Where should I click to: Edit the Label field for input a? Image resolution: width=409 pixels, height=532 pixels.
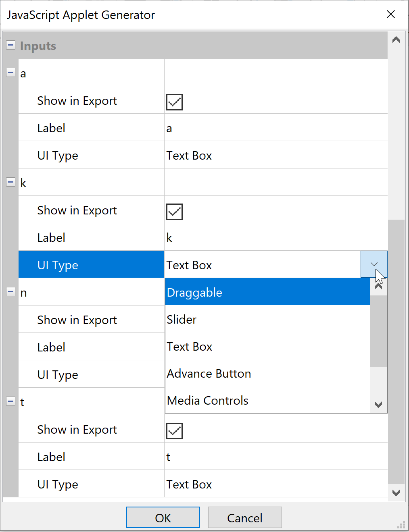click(x=275, y=128)
